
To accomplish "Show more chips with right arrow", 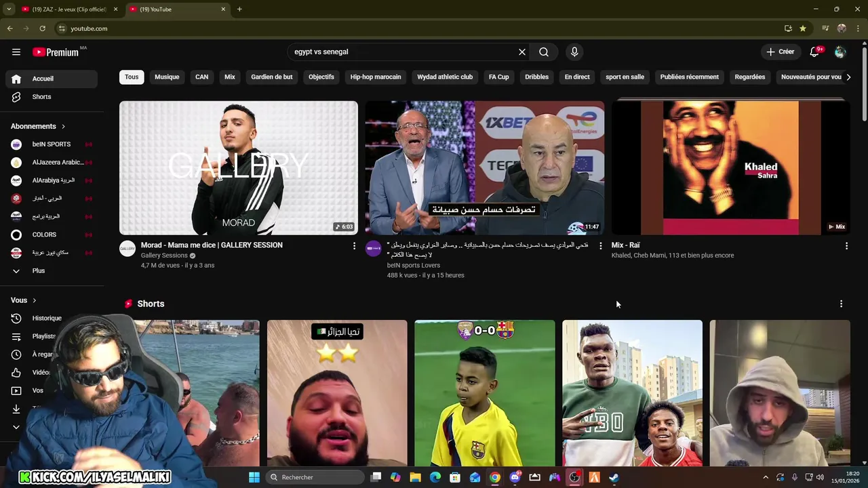I will click(848, 77).
